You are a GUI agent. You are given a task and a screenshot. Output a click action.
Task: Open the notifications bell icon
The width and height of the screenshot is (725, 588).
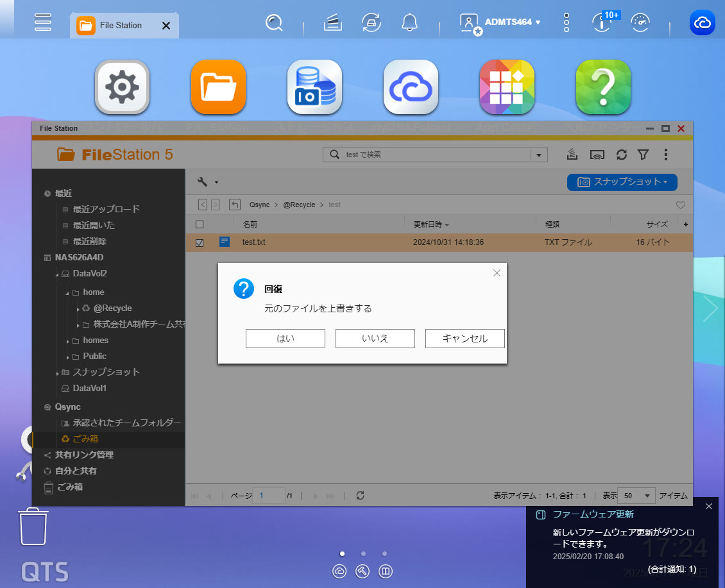coord(409,22)
